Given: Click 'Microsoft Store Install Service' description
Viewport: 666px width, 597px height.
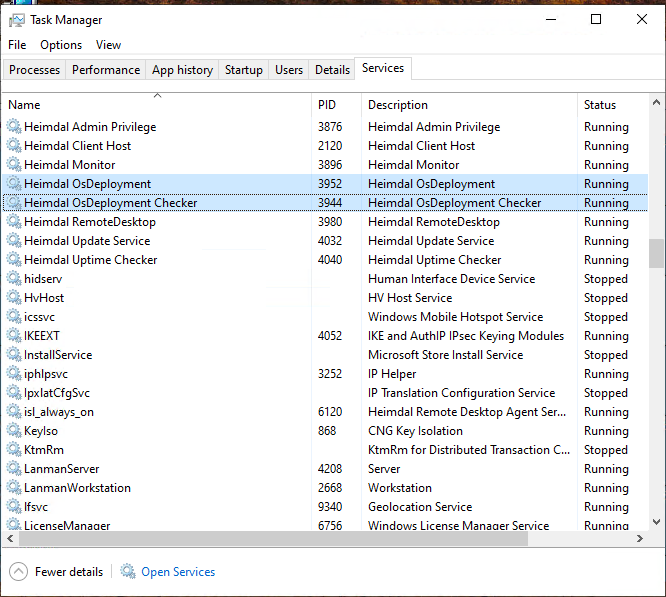Looking at the screenshot, I should pyautogui.click(x=445, y=355).
